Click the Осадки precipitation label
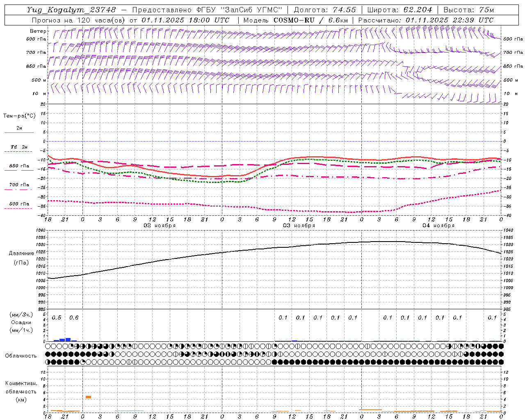 tap(22, 322)
